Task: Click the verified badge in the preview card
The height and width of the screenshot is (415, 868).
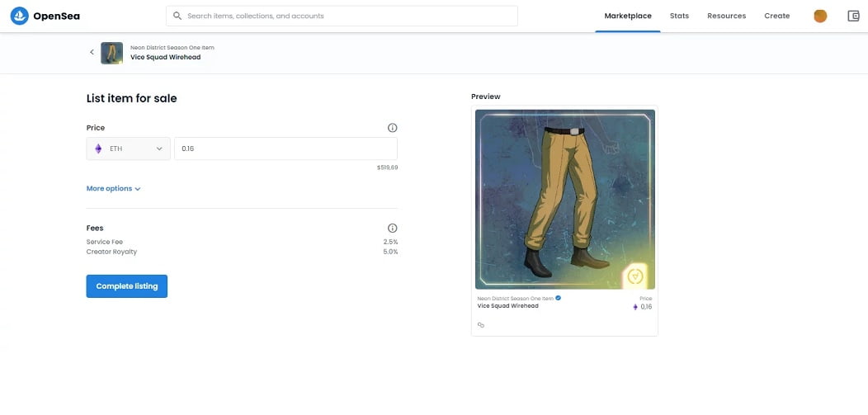Action: 559,298
